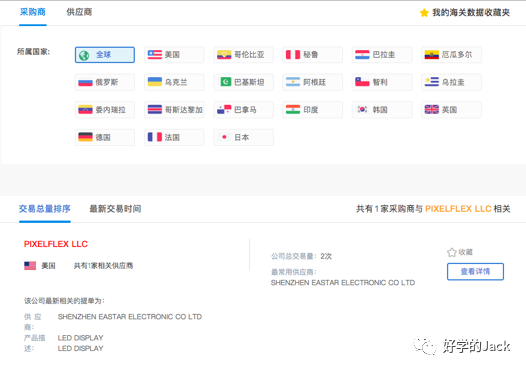
Task: Filter results by 巴基斯坦 flag
Action: click(244, 82)
